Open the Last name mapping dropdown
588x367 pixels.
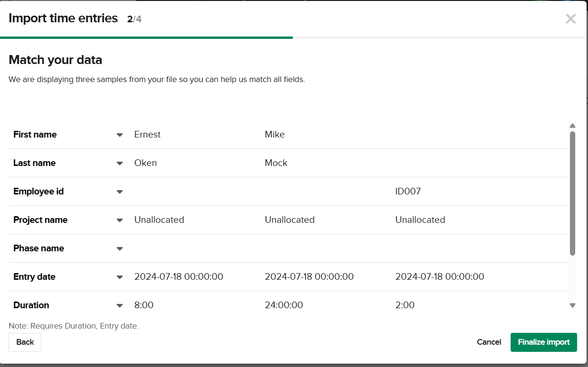119,163
